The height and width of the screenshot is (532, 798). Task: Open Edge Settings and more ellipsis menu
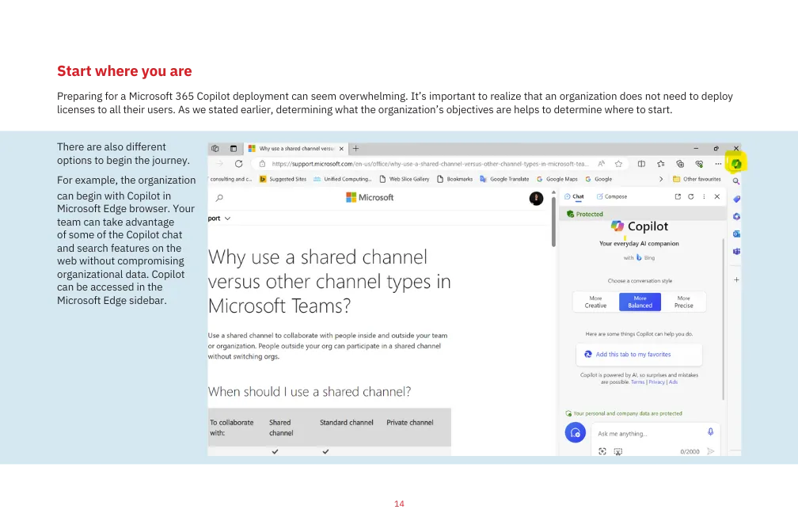click(x=718, y=164)
